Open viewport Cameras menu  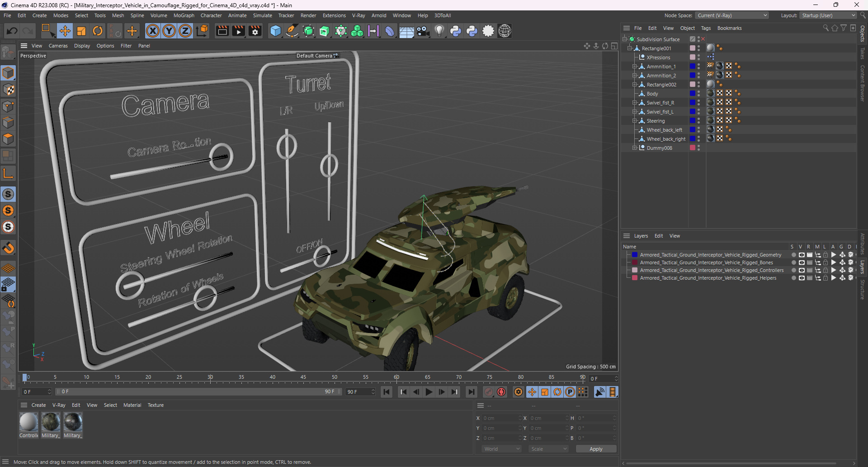(x=58, y=46)
